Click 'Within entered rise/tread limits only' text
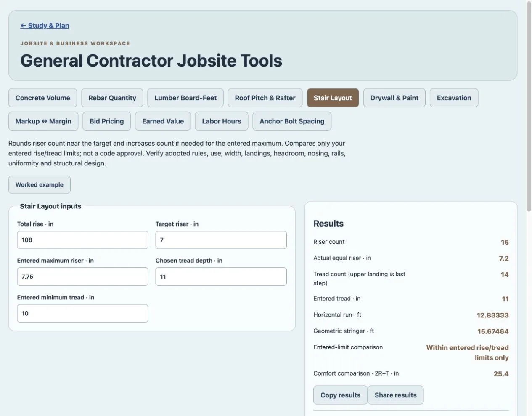The image size is (532, 416). point(467,352)
